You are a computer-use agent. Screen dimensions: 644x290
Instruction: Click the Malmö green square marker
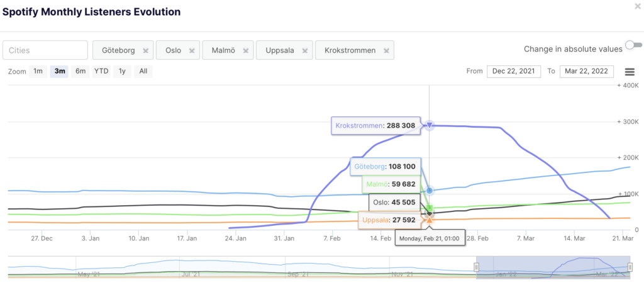(x=430, y=208)
